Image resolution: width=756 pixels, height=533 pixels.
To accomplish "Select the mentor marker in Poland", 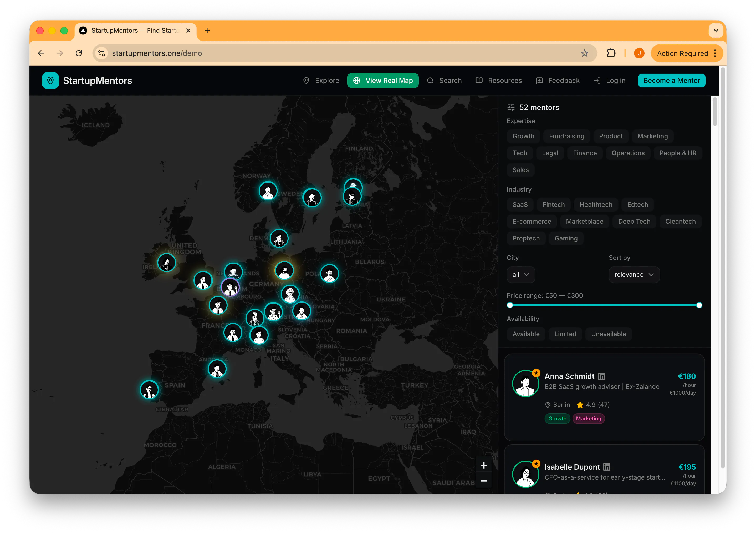I will (330, 274).
